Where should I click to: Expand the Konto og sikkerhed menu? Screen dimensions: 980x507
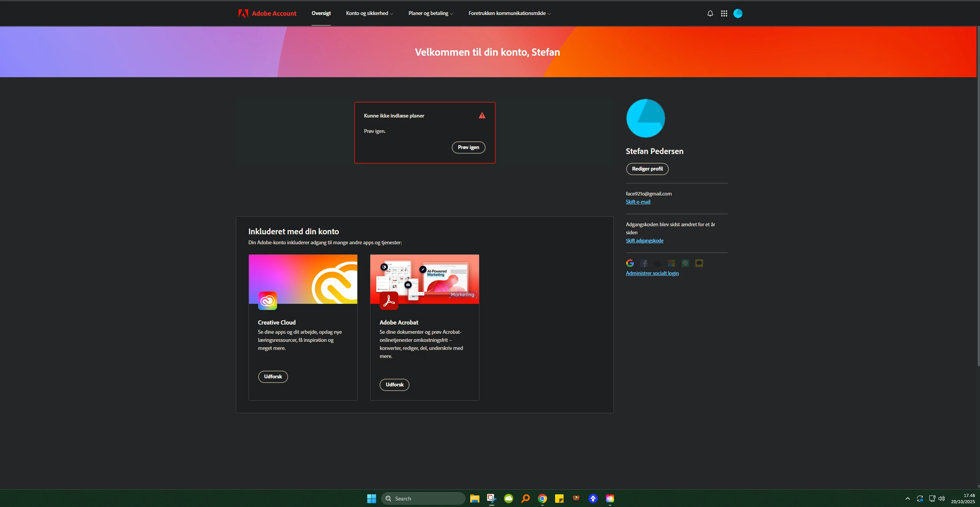(369, 13)
